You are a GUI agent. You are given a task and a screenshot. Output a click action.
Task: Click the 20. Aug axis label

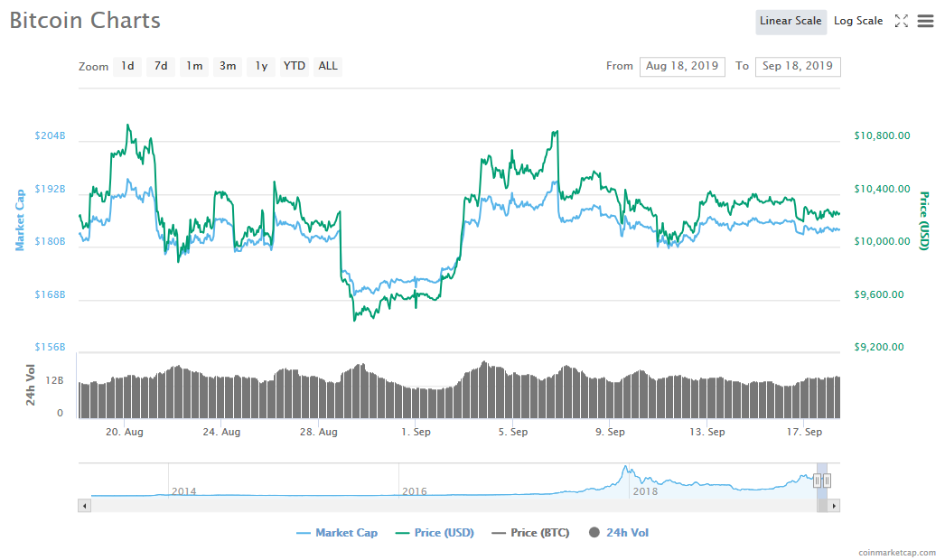(124, 432)
